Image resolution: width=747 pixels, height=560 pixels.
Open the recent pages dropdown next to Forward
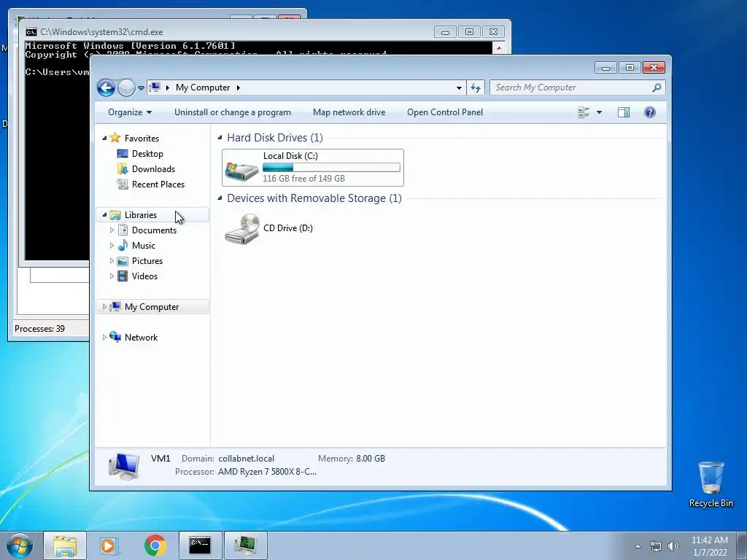tap(141, 88)
